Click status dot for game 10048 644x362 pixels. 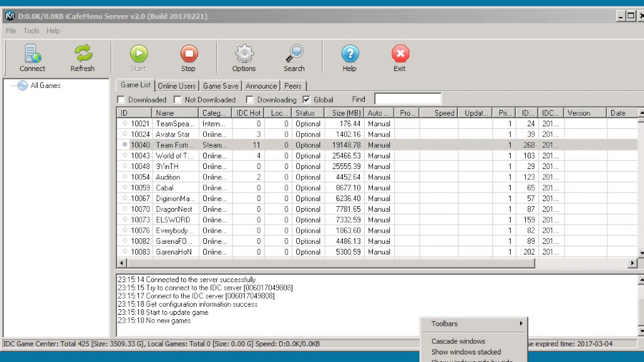[125, 166]
